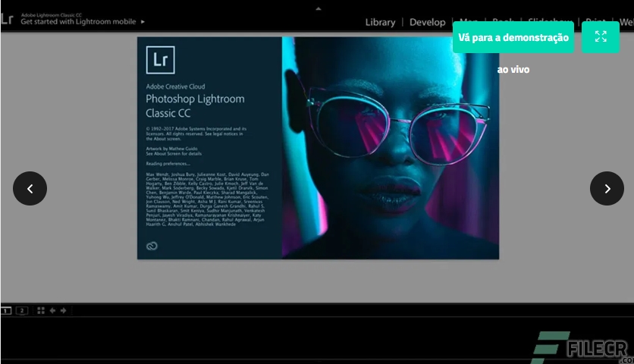Click the Lr logo on splash screen
Screen dimensions: 634x364
coord(161,60)
